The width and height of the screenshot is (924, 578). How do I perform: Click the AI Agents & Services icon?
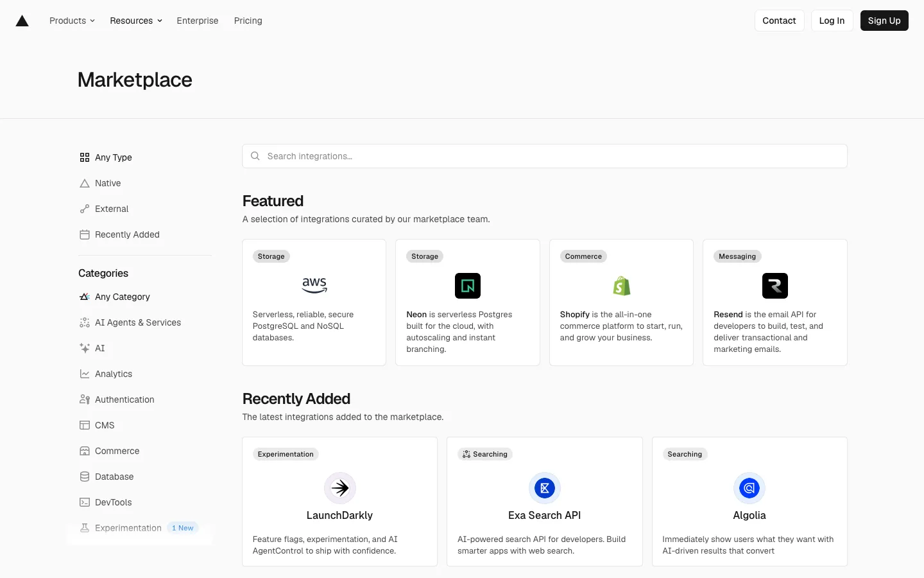point(85,322)
